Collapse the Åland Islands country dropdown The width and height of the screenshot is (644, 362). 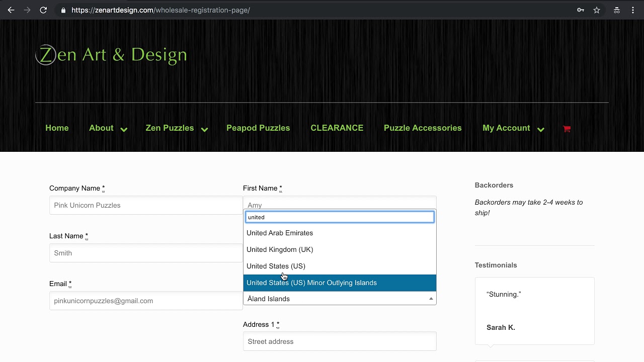click(340, 299)
